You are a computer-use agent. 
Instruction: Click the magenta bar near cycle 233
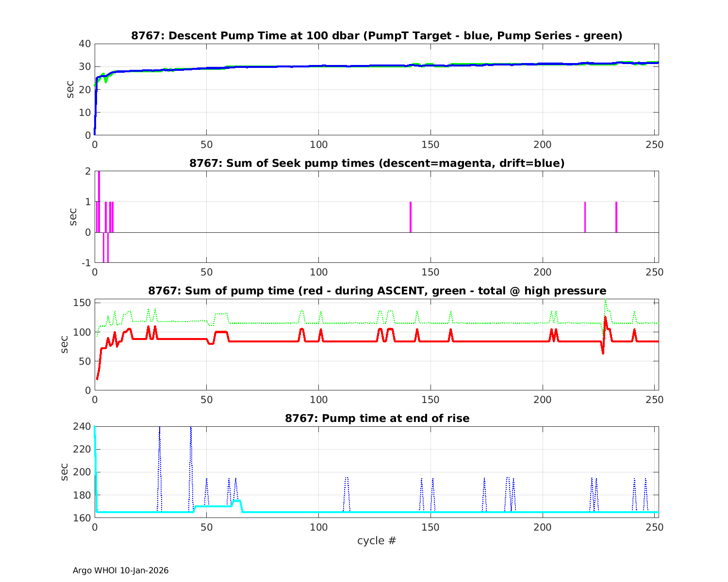(x=616, y=217)
